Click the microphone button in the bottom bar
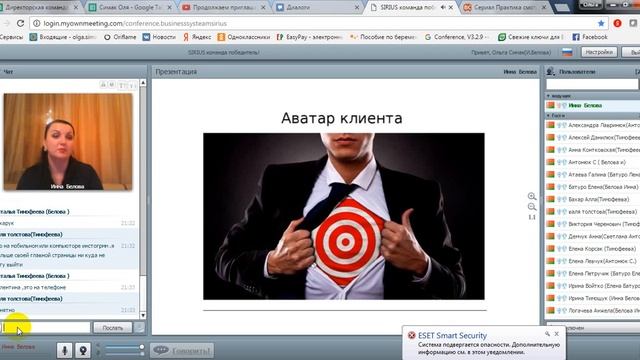The width and height of the screenshot is (640, 360). click(64, 350)
